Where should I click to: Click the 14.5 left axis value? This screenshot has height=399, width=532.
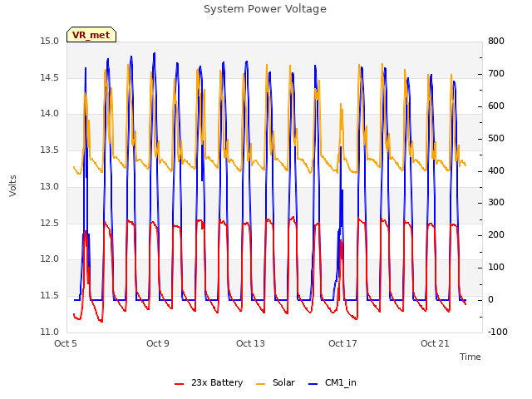[50, 77]
